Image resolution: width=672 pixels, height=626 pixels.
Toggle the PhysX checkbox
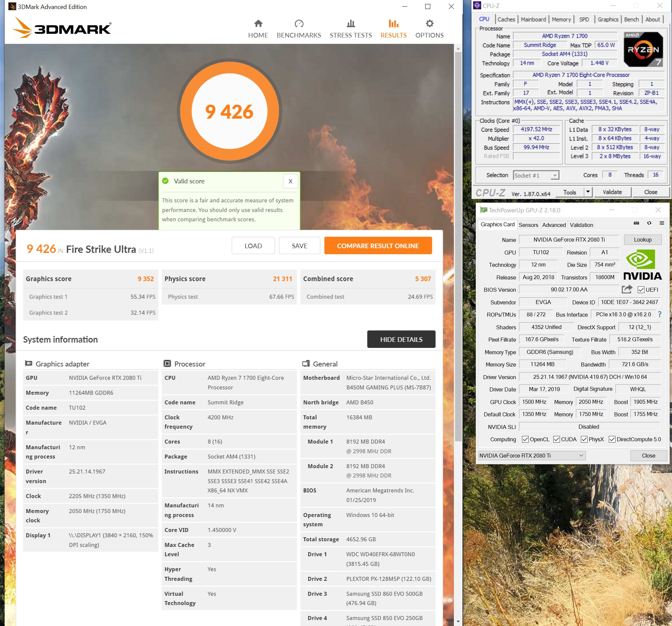click(x=584, y=439)
